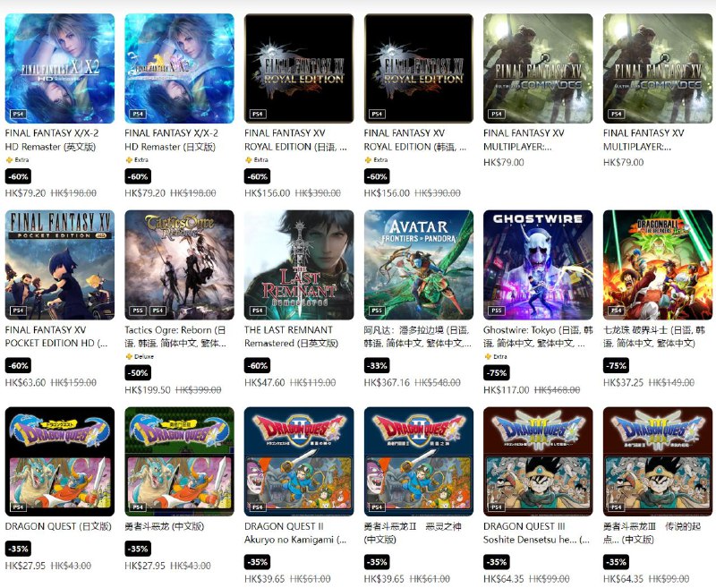Image resolution: width=716 pixels, height=588 pixels.
Task: Click the -50% badge under Tactics Ogre: Reborn
Action: tap(138, 373)
